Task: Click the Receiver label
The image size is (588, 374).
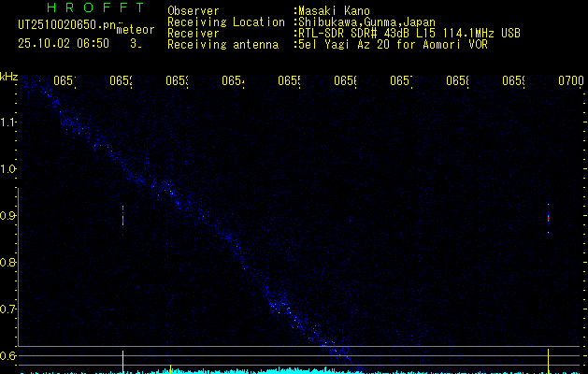Action: [194, 34]
